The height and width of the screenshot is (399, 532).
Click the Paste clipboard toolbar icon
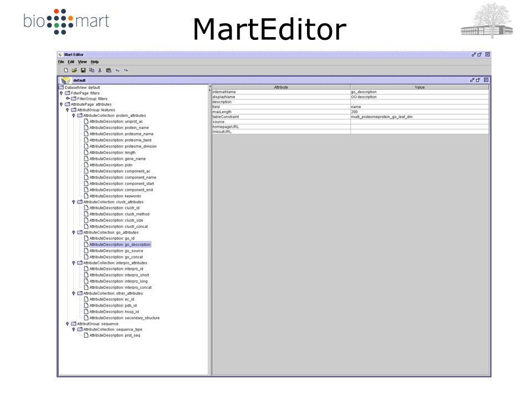click(109, 70)
